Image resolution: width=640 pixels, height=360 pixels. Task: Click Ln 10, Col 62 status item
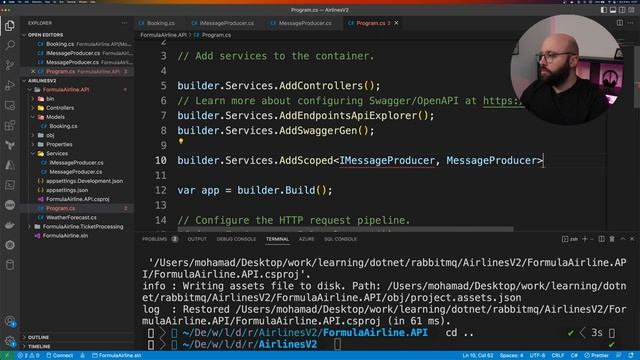478,356
